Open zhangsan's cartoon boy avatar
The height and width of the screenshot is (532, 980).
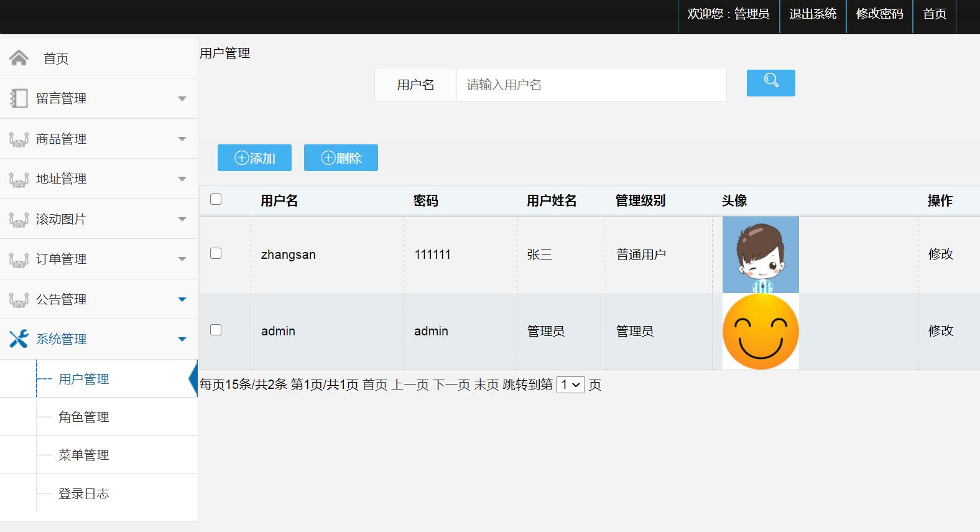pos(760,254)
